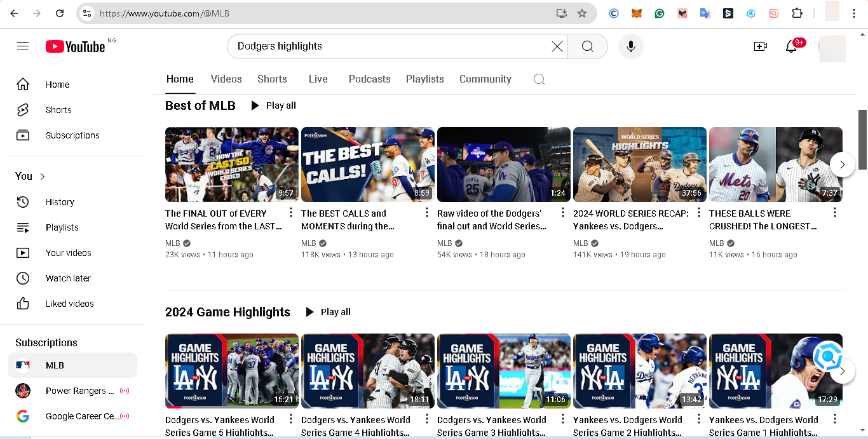Screen dimensions: 868x439
Task: Open the World Series Game 5 Highlights thumbnail
Action: pos(232,371)
